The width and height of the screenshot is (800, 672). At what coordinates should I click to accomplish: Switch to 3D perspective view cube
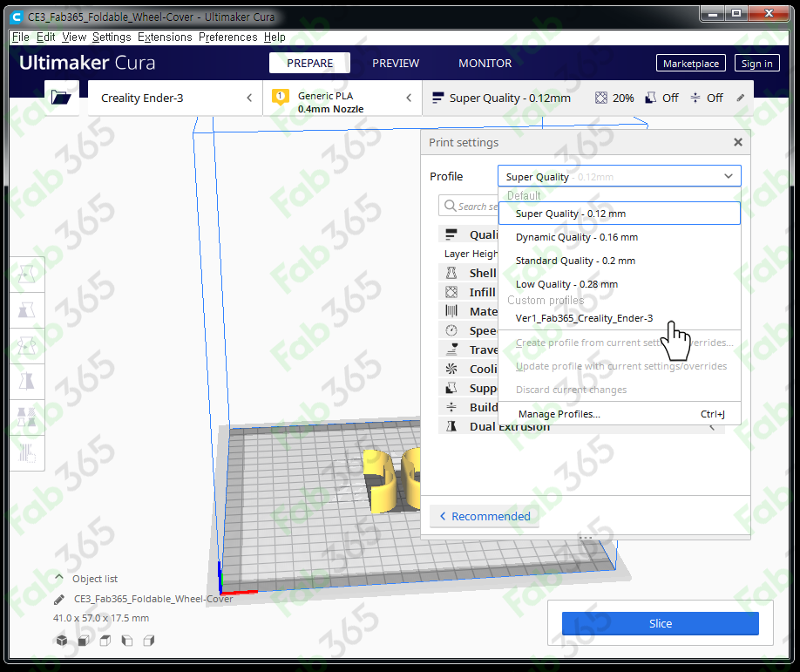click(x=62, y=641)
